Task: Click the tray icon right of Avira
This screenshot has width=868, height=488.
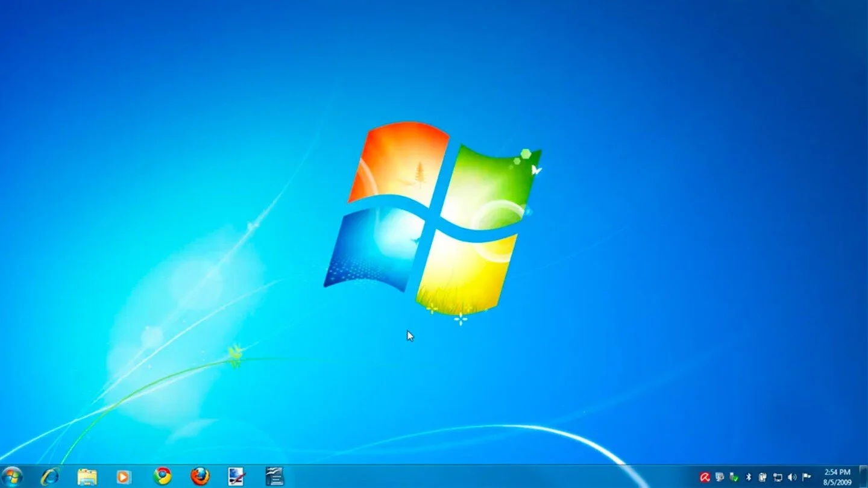Action: click(719, 477)
